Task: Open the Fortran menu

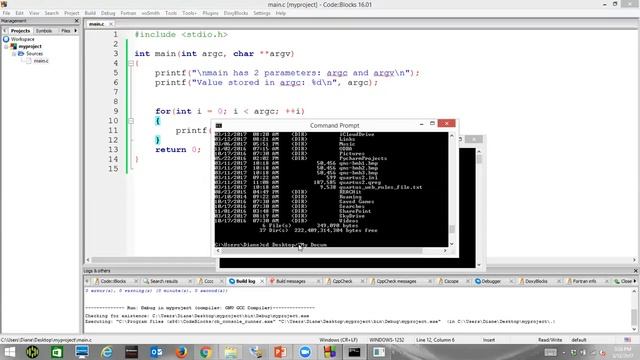Action: pyautogui.click(x=128, y=13)
